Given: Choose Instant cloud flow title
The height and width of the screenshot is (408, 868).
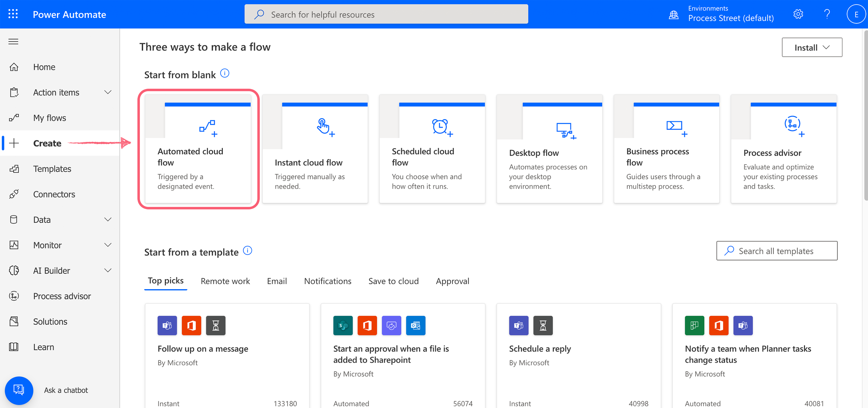Looking at the screenshot, I should tap(308, 162).
